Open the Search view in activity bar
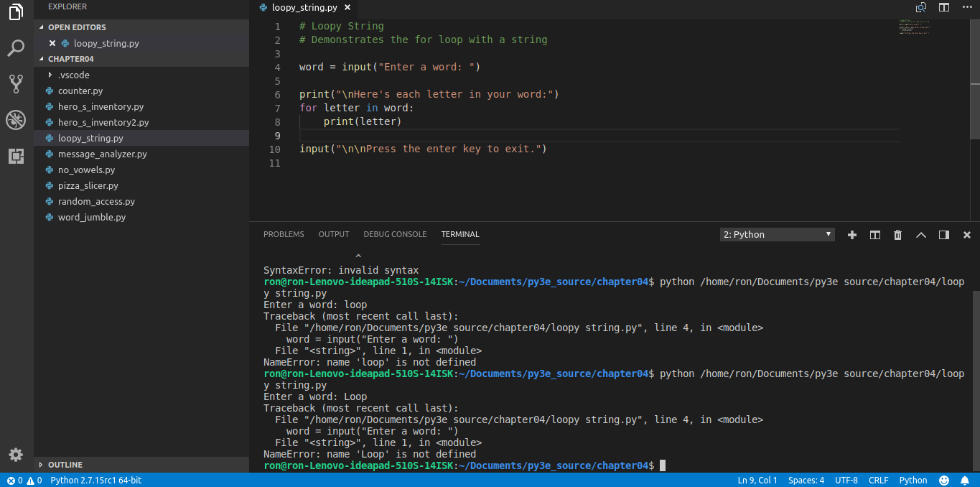Image resolution: width=980 pixels, height=487 pixels. click(16, 48)
